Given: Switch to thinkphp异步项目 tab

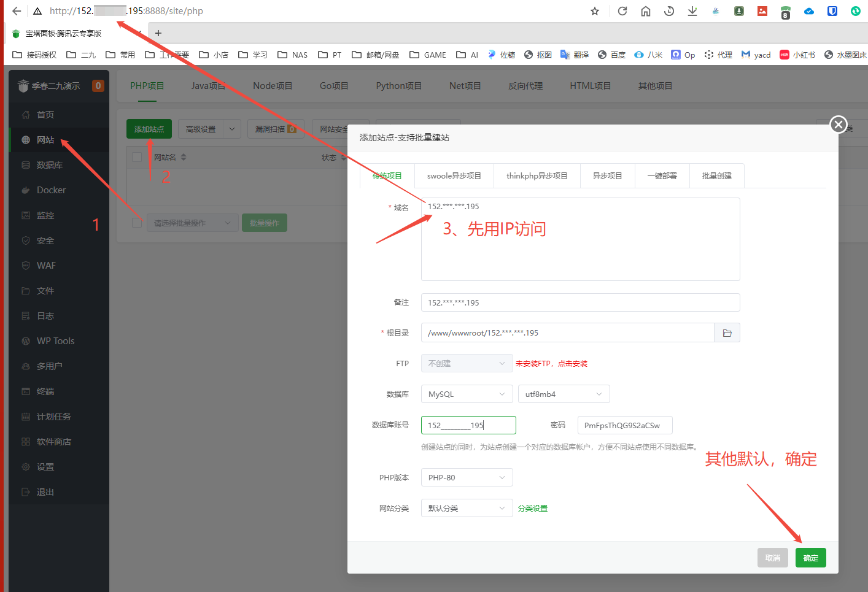Looking at the screenshot, I should pyautogui.click(x=537, y=175).
